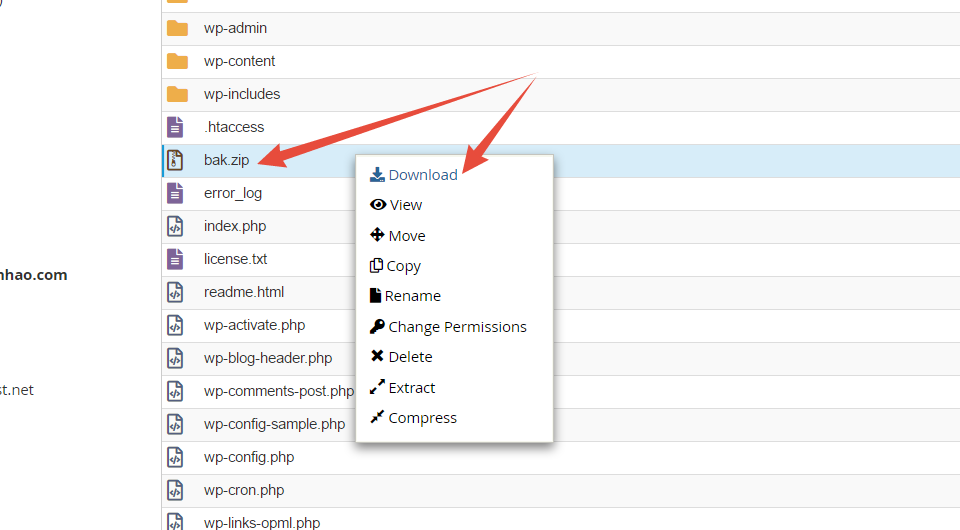Select the wp-config.php file name
The image size is (960, 530).
[249, 458]
